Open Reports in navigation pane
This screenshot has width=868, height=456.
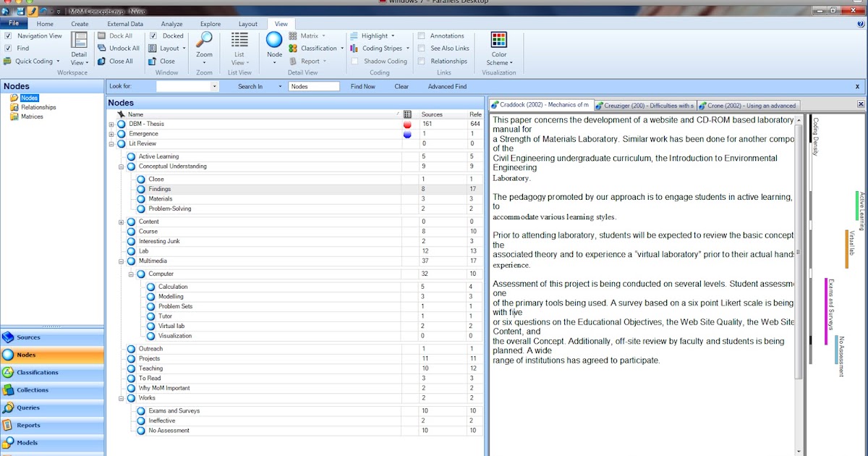52,426
